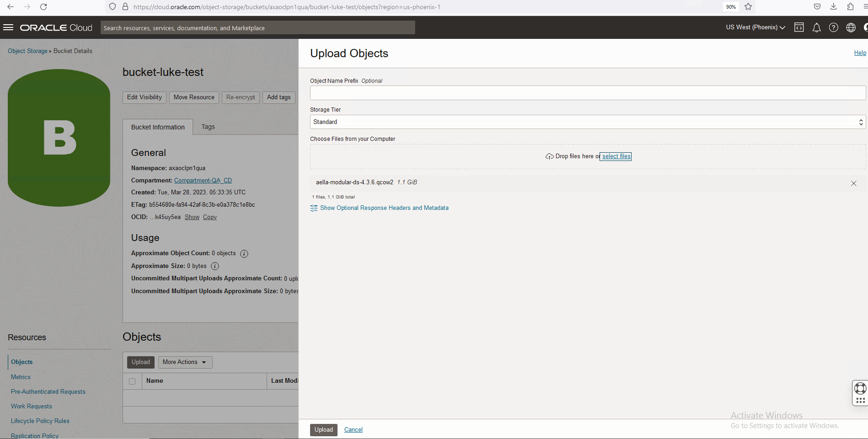
Task: Click the select files link
Action: click(616, 156)
